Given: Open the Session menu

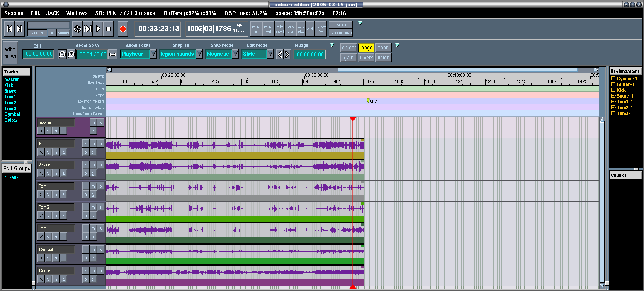Looking at the screenshot, I should pyautogui.click(x=14, y=13).
